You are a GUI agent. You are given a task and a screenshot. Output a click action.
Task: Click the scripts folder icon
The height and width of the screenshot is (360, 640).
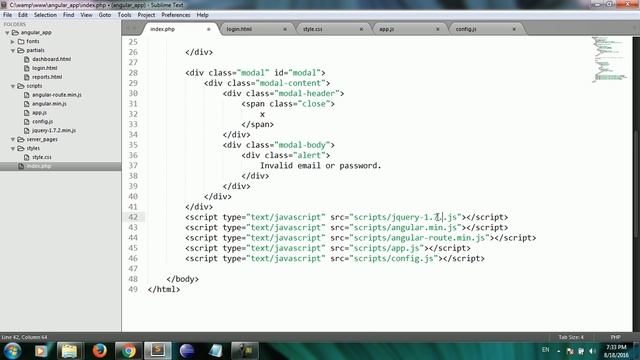point(21,86)
